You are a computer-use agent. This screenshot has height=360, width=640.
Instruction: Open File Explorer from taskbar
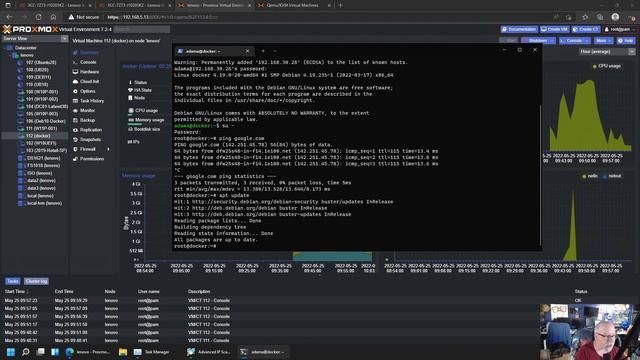coord(122,352)
